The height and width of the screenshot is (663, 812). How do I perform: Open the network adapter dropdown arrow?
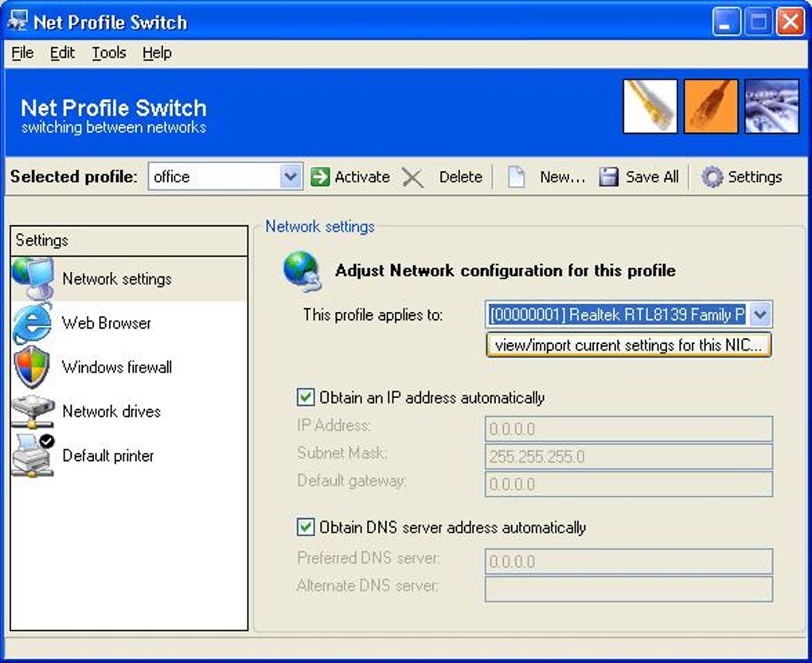coord(759,314)
